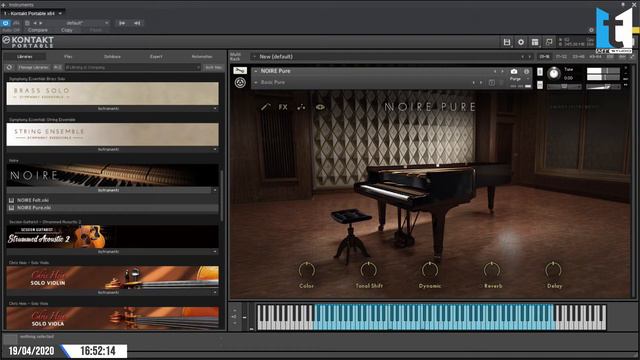Viewport: 640px width, 360px height.
Task: Click the Instr Nav button
Action: [x=213, y=67]
